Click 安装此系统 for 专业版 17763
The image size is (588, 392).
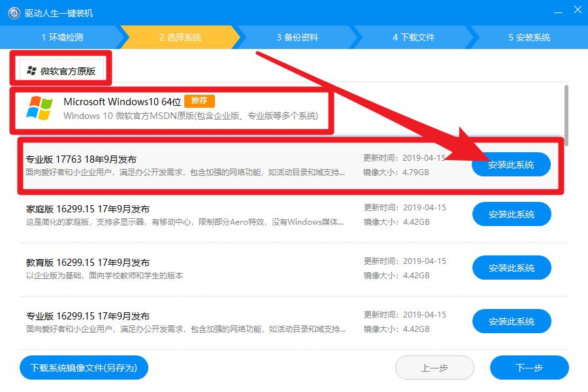(x=512, y=165)
